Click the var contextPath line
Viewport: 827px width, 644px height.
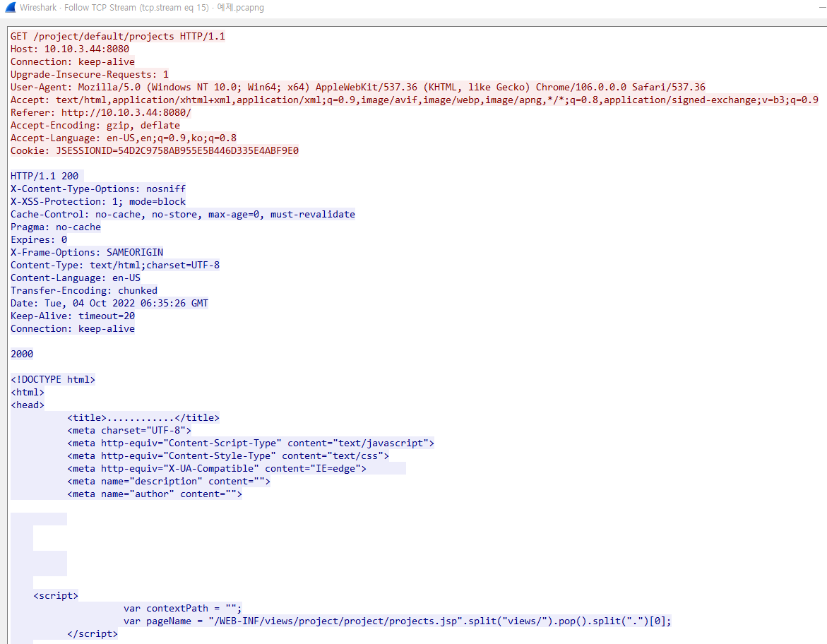coord(182,607)
